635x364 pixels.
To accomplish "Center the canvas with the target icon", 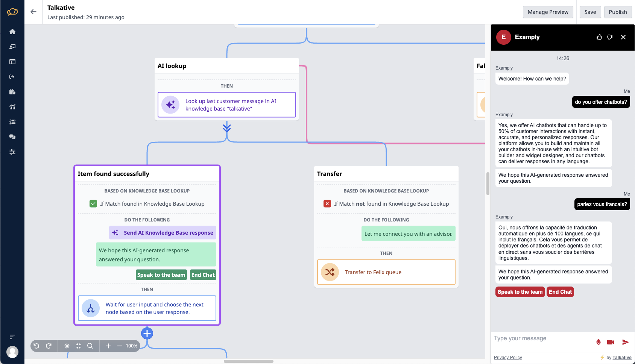I will click(67, 346).
